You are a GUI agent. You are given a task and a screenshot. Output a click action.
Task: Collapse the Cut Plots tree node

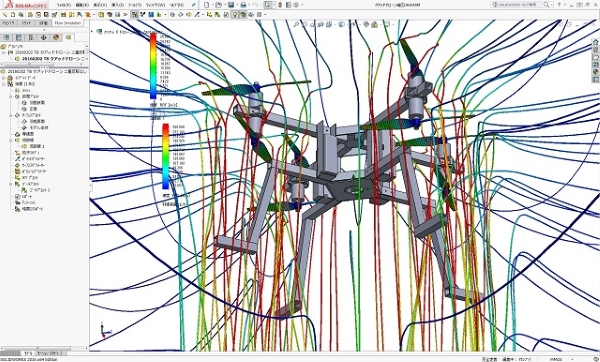(x=11, y=97)
